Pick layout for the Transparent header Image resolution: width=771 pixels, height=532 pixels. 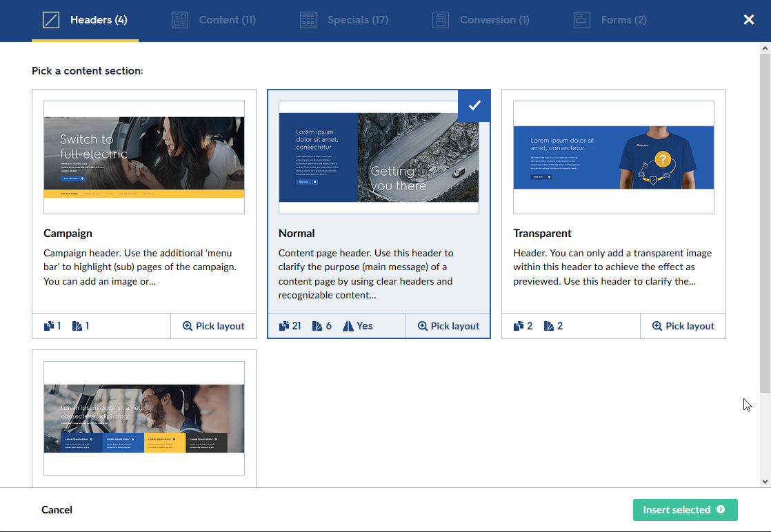click(x=683, y=326)
